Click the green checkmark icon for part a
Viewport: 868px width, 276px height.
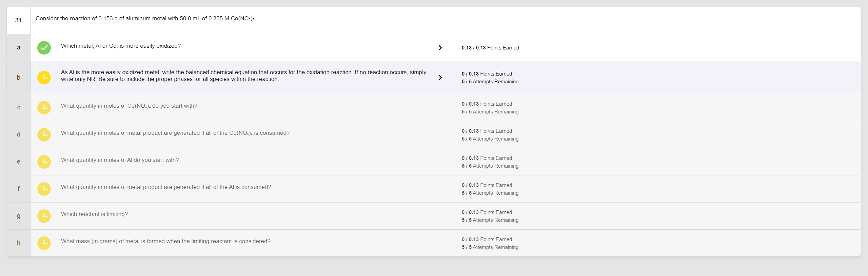point(44,48)
